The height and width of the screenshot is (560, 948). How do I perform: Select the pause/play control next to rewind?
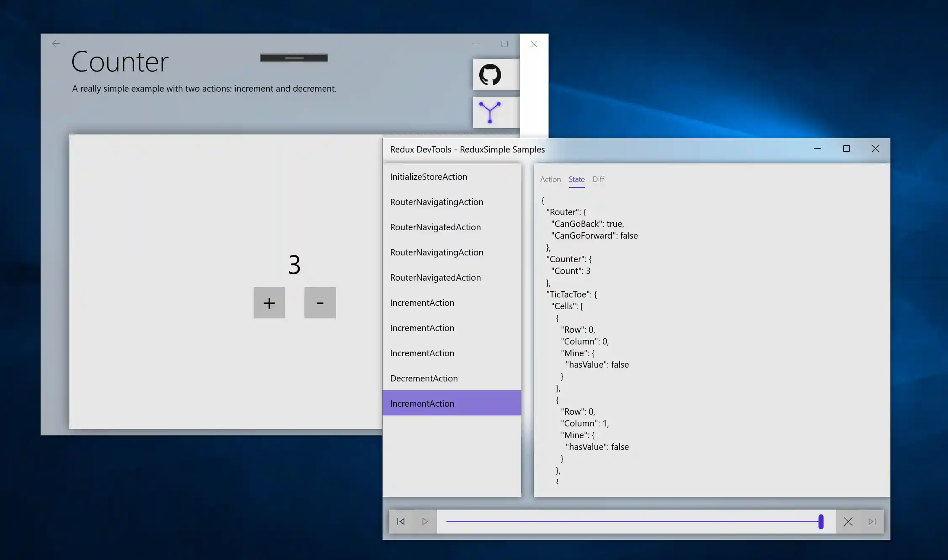click(x=425, y=521)
